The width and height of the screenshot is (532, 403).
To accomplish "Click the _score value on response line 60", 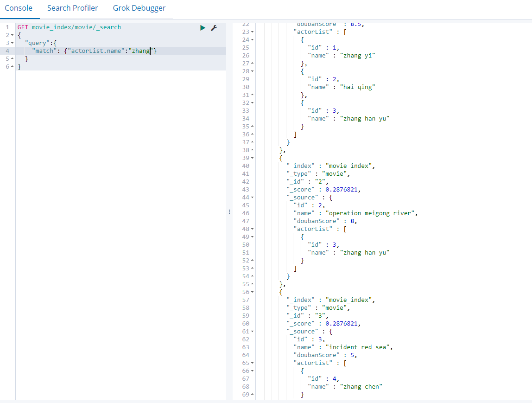I will coord(342,324).
